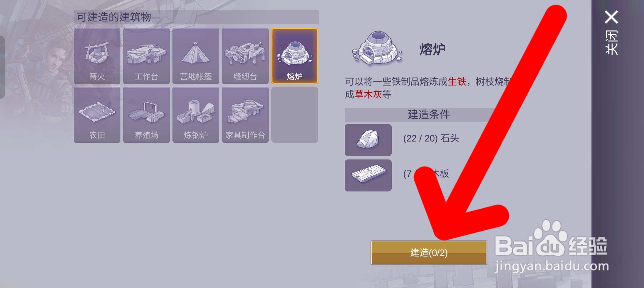Select the highlighted 熔炉 furnace tile

[x=294, y=56]
